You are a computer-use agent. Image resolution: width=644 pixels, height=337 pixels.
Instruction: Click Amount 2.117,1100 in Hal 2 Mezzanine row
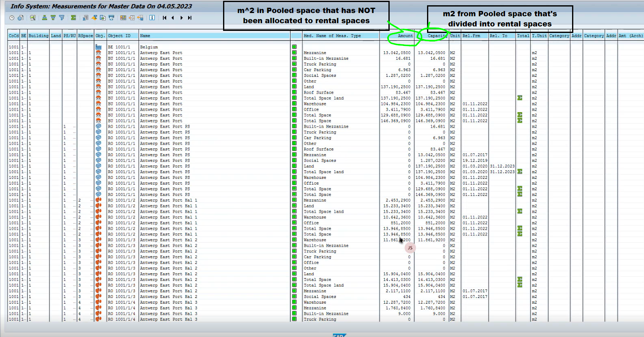[x=398, y=291]
